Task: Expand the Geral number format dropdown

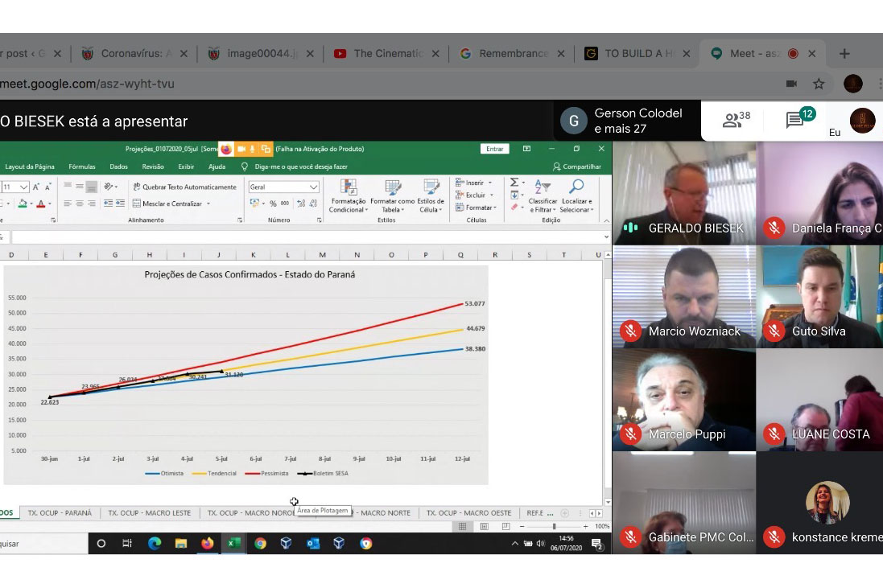Action: click(x=313, y=187)
